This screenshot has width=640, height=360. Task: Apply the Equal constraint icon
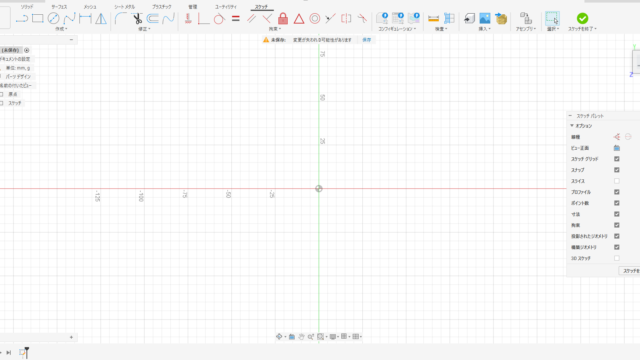click(x=236, y=18)
